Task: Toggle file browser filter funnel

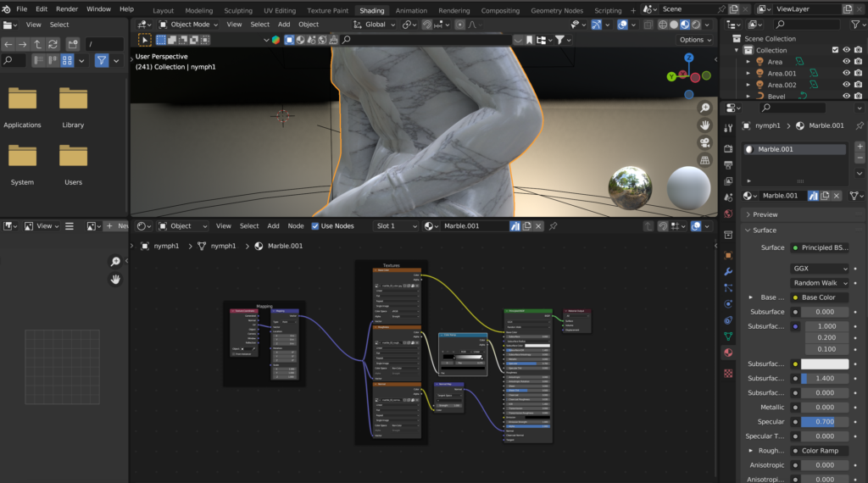Action: pyautogui.click(x=102, y=60)
